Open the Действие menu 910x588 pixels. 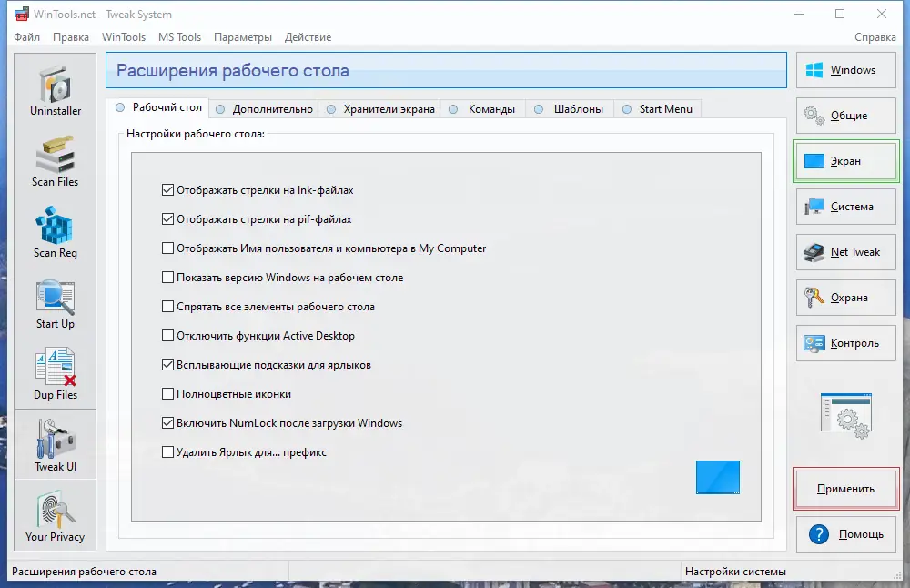pos(308,37)
